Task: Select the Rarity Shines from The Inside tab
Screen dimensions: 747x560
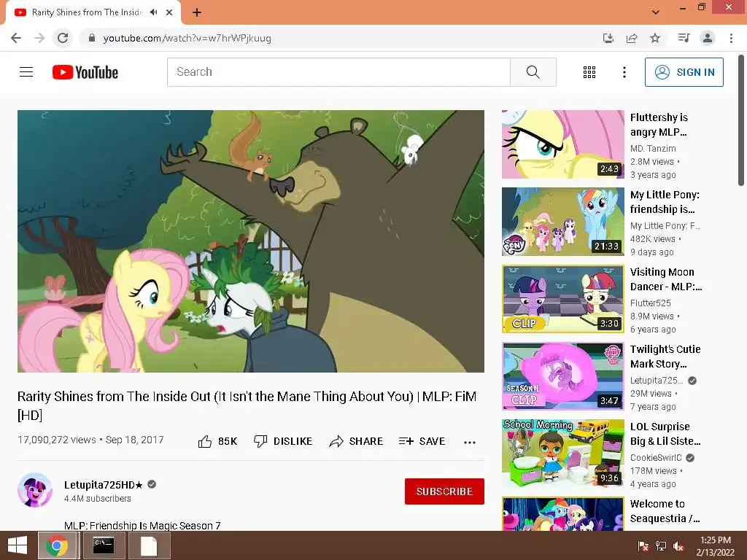Action: [x=88, y=12]
